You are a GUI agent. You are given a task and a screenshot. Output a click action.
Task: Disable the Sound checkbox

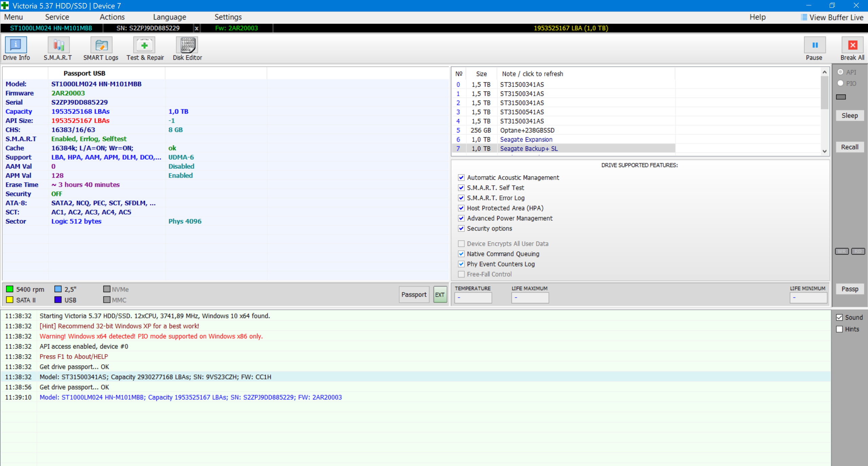click(x=840, y=318)
